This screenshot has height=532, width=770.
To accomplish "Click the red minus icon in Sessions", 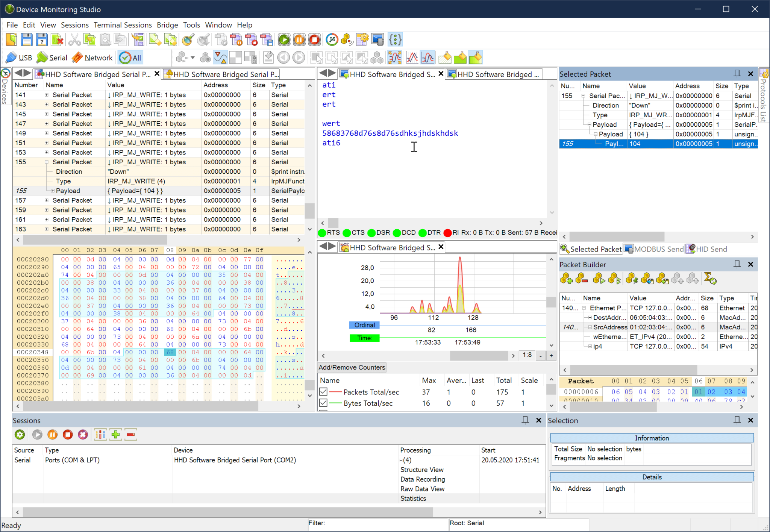I will tap(131, 435).
